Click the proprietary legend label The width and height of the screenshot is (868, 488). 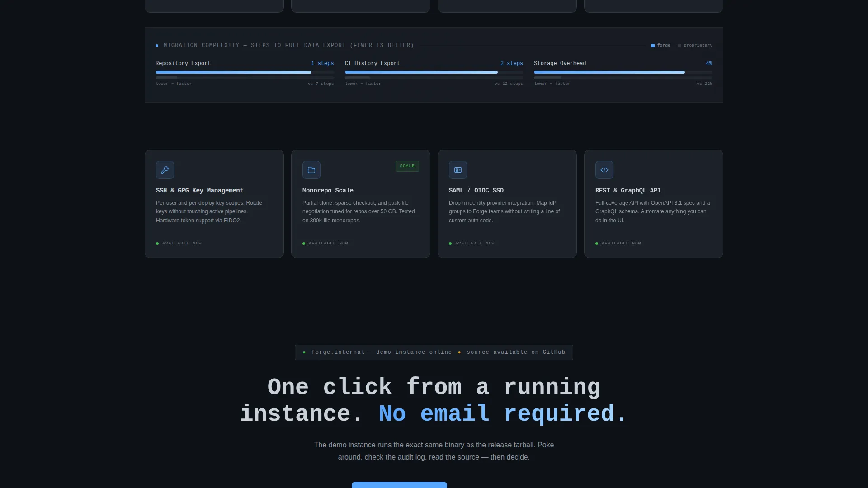coord(698,46)
